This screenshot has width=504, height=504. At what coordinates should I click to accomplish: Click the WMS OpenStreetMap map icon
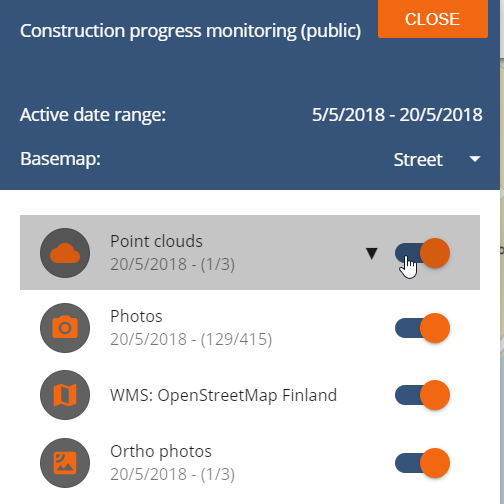pos(65,395)
